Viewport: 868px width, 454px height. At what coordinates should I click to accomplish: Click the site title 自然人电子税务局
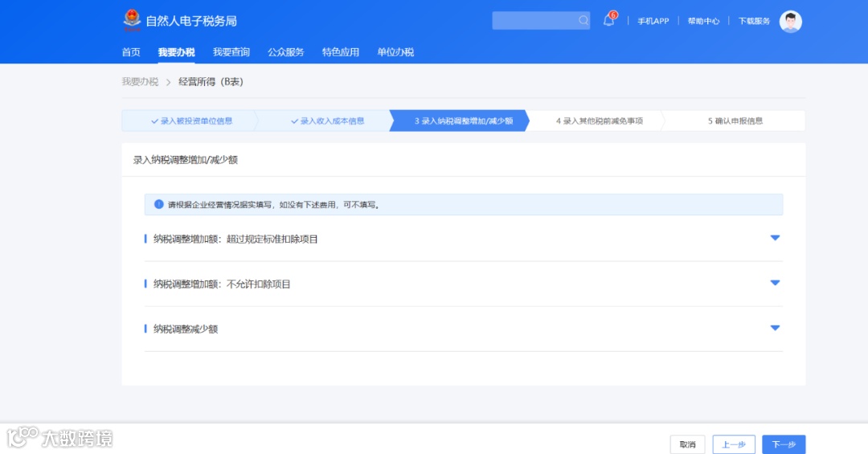tap(191, 21)
